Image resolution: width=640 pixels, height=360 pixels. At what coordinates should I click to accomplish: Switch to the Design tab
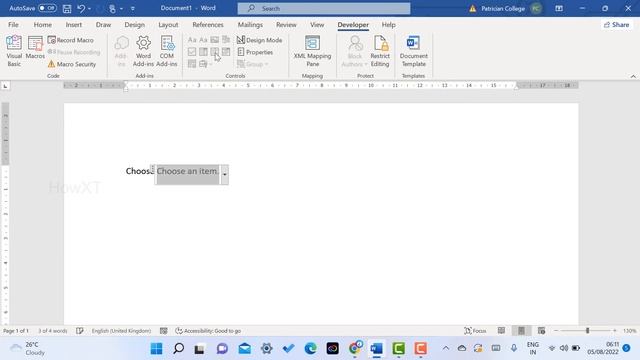point(134,24)
